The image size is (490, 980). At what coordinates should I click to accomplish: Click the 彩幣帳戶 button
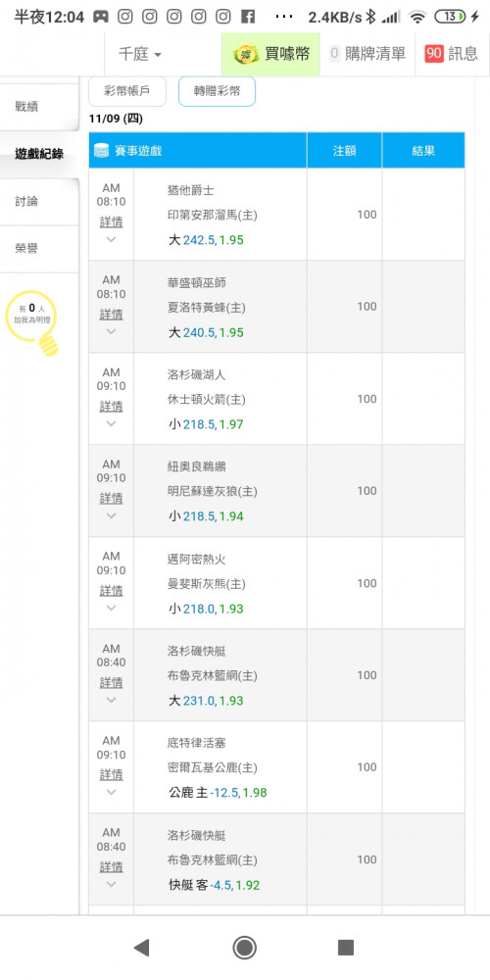pos(127,92)
